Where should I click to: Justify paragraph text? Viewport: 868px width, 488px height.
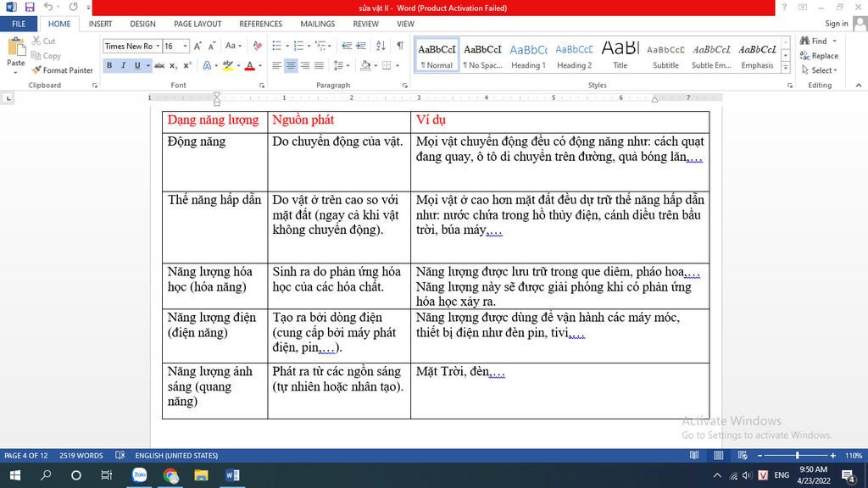(319, 65)
